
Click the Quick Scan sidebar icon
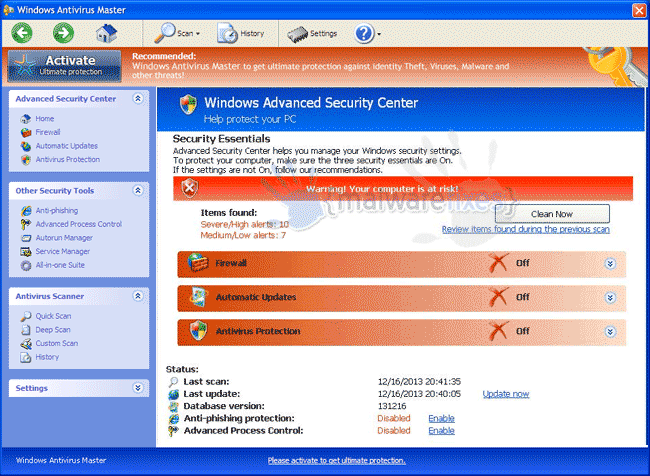point(26,316)
